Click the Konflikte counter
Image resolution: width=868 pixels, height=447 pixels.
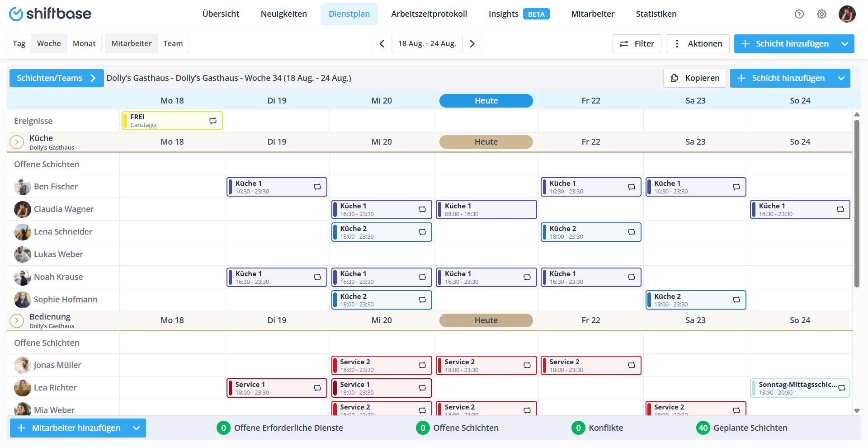(597, 428)
